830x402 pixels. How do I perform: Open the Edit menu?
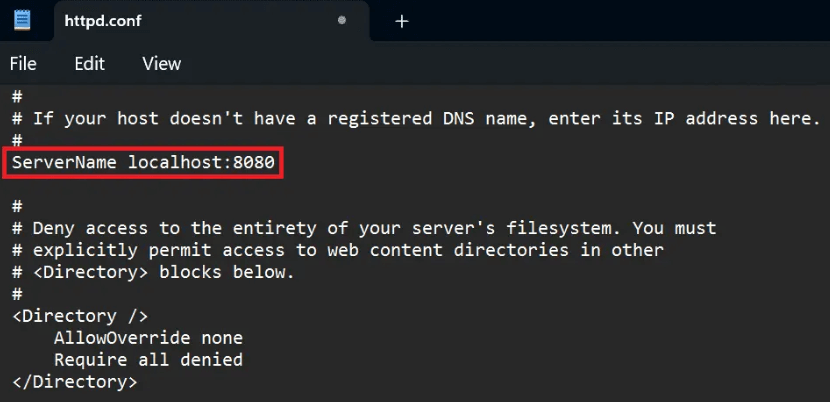[89, 64]
